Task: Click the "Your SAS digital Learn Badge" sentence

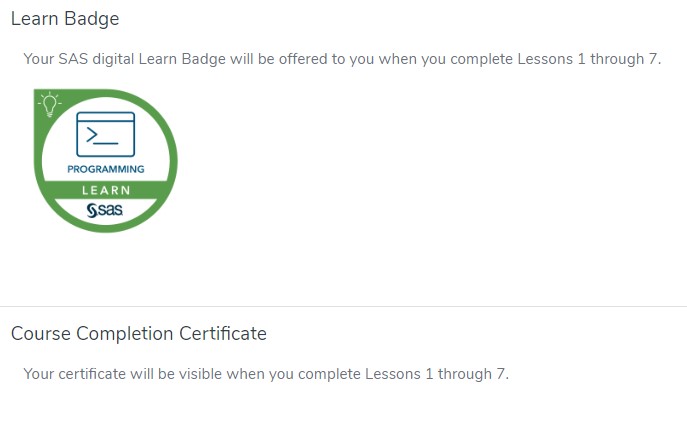Action: click(x=342, y=59)
